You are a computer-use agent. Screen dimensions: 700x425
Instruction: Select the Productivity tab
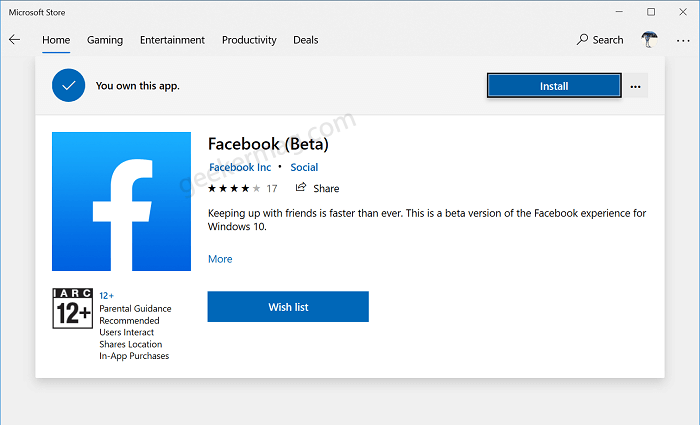coord(249,40)
